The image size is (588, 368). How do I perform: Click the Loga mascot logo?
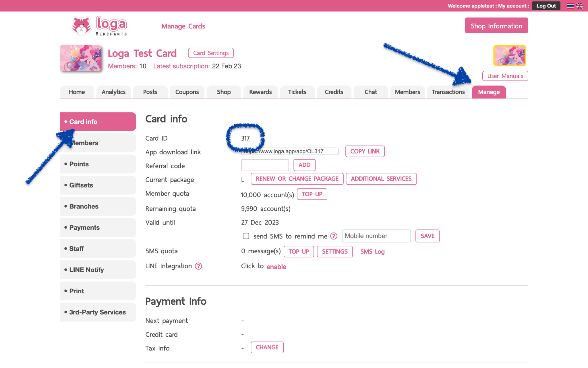click(x=81, y=25)
